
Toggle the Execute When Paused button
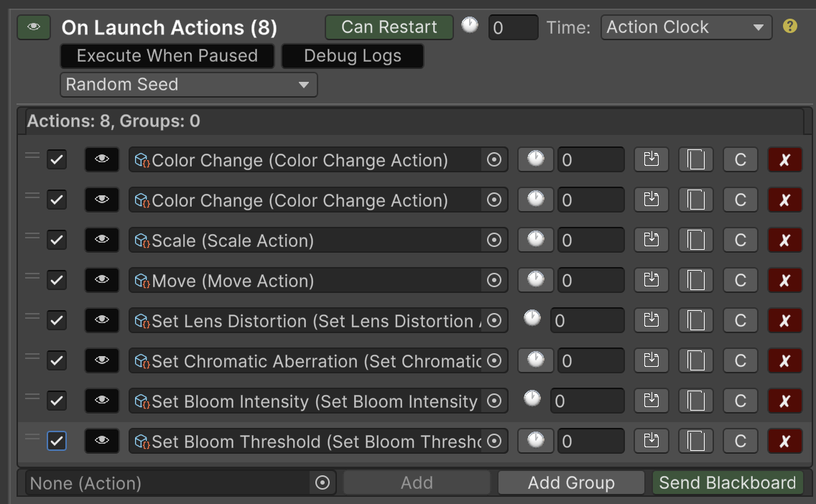point(167,56)
